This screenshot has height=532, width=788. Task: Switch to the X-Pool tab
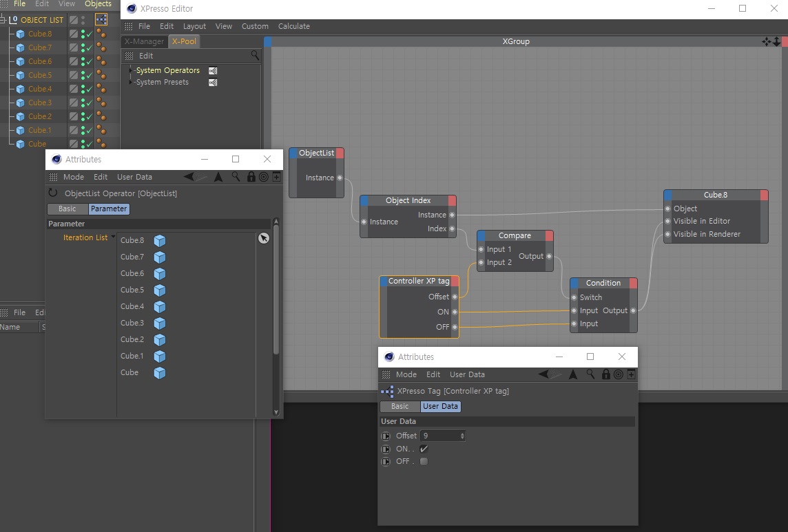click(184, 41)
